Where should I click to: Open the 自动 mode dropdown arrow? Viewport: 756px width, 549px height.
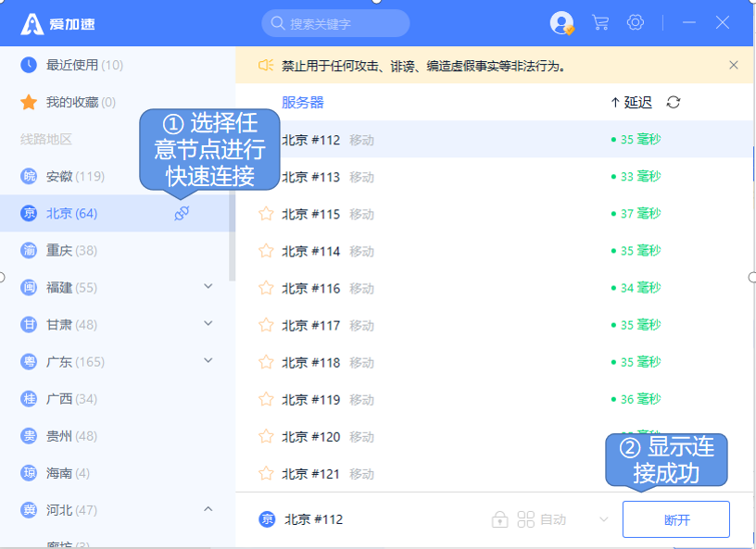[603, 519]
